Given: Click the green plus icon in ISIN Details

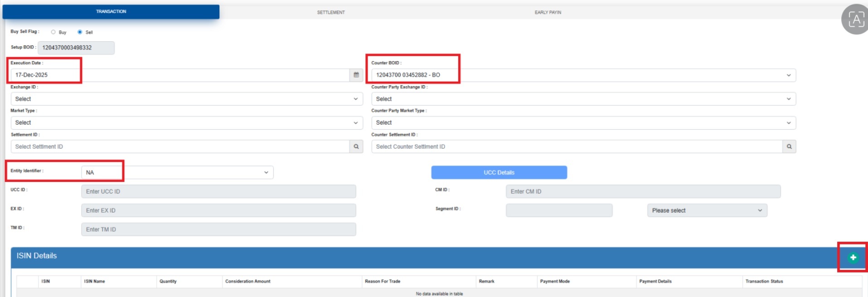Looking at the screenshot, I should coord(853,258).
